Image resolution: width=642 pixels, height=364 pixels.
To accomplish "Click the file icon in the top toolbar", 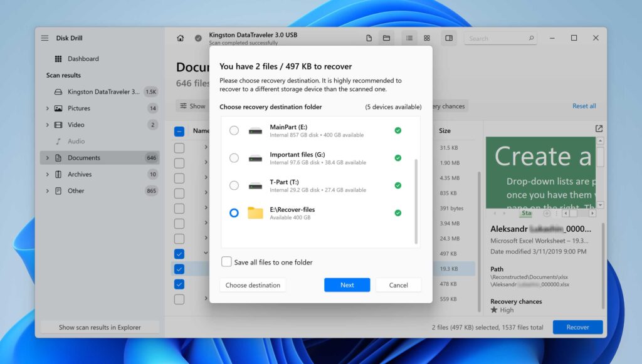I will point(369,38).
